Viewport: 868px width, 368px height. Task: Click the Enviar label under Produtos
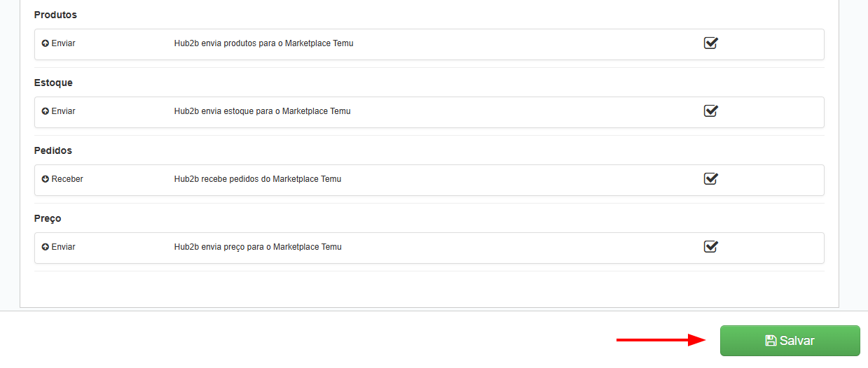63,43
